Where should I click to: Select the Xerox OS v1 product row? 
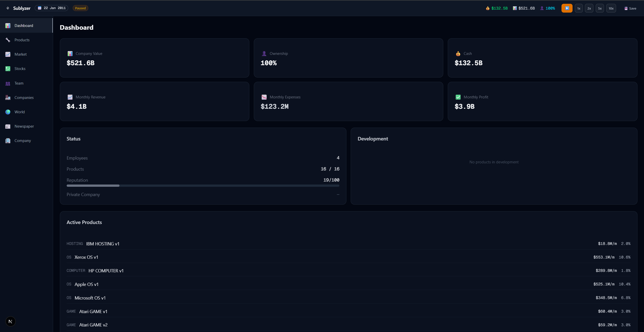click(x=348, y=257)
